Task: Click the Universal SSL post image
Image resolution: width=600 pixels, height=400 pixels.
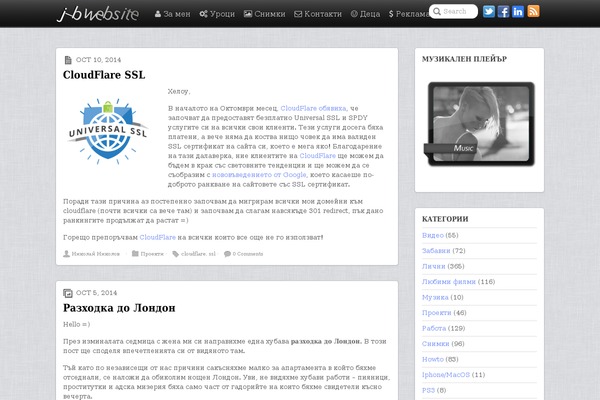Action: click(x=108, y=131)
